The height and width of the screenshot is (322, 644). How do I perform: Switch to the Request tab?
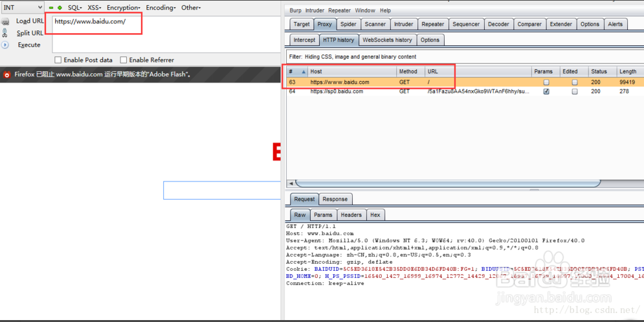tap(304, 199)
